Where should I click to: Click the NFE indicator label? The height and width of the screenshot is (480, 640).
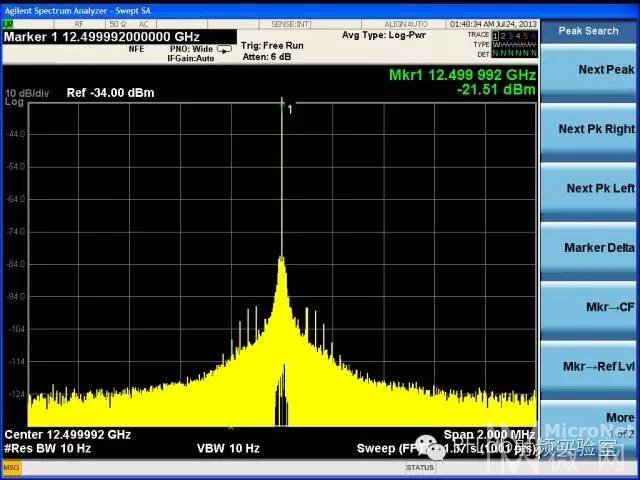(136, 49)
